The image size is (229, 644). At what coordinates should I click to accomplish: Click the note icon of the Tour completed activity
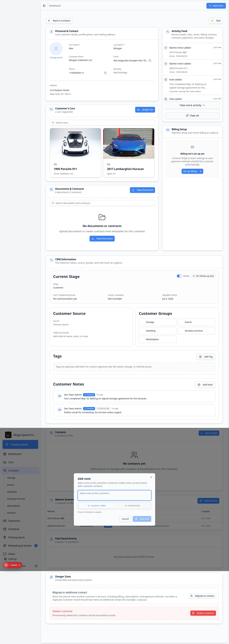166,80
